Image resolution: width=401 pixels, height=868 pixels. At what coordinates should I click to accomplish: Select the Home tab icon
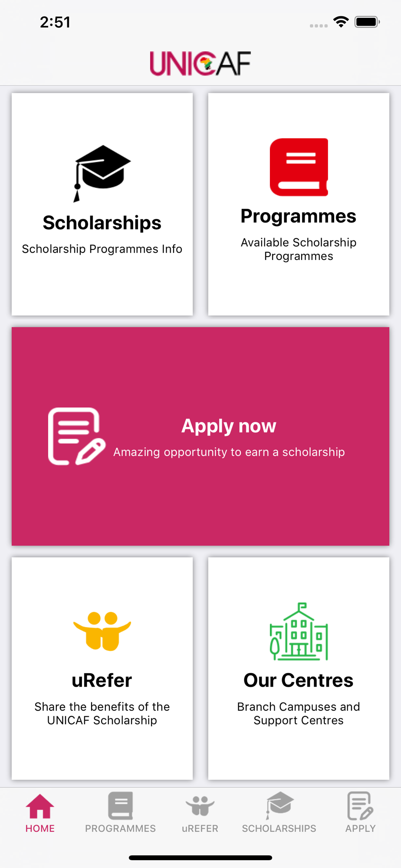[40, 806]
